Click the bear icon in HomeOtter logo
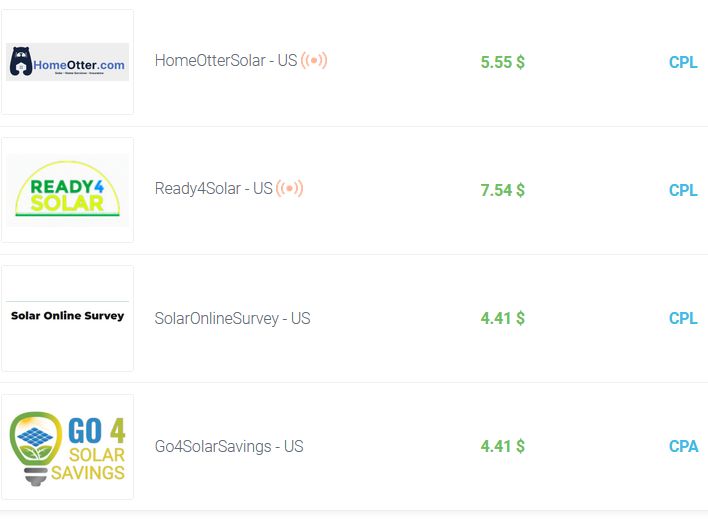Screen dimensions: 708x519 tap(20, 64)
